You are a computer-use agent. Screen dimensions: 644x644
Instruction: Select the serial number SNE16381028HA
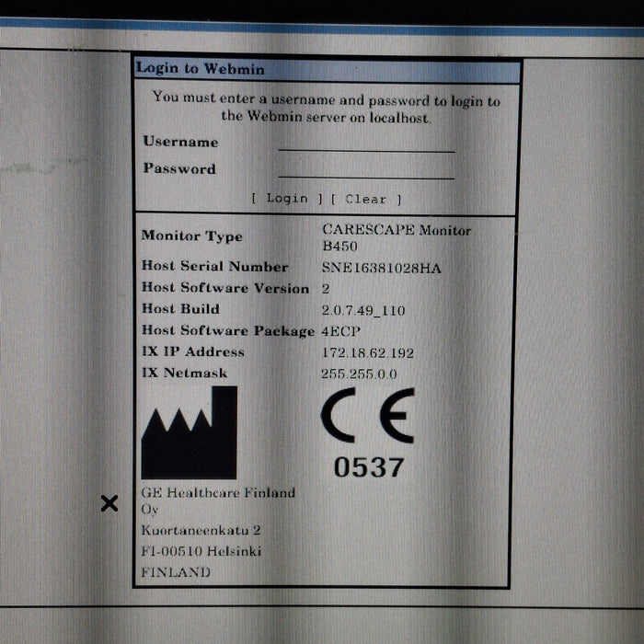click(x=381, y=268)
